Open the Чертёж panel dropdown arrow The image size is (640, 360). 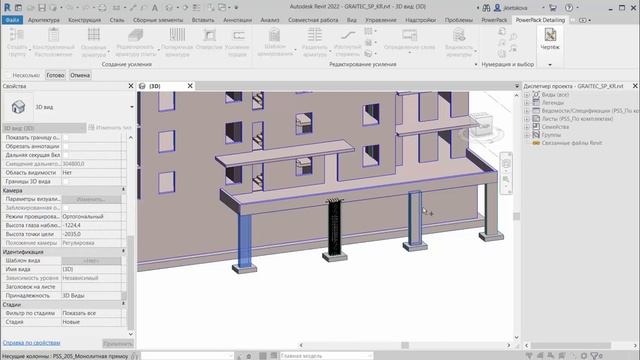tap(550, 64)
